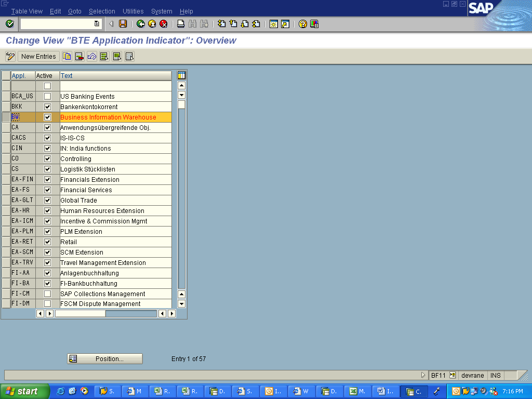Screen dimensions: 532x399
Task: Click the green Back arrow icon
Action: pos(140,24)
